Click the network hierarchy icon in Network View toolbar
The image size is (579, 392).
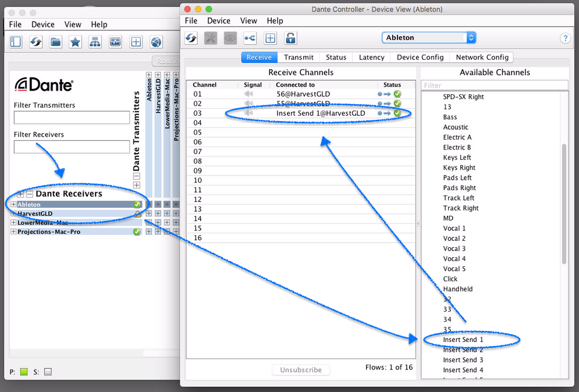click(95, 42)
